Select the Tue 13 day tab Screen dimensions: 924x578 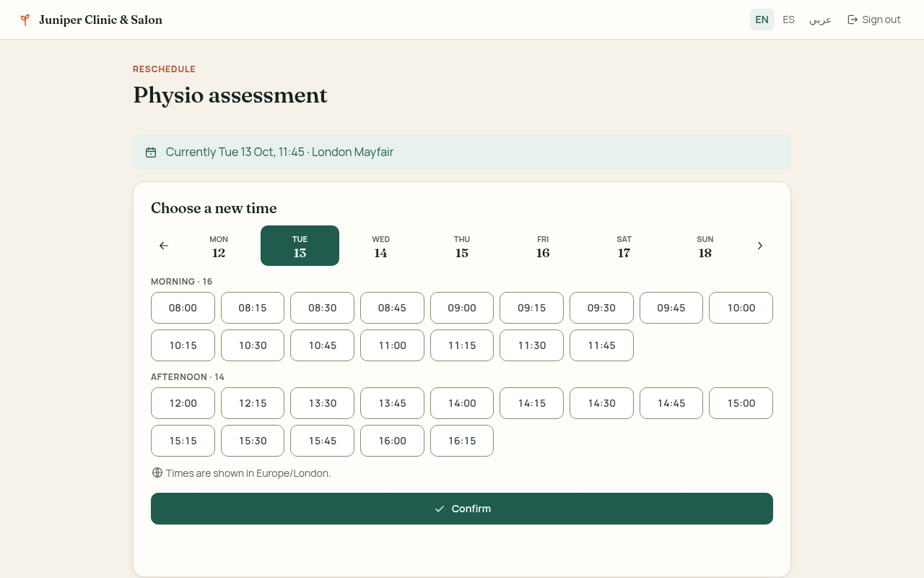pos(300,246)
